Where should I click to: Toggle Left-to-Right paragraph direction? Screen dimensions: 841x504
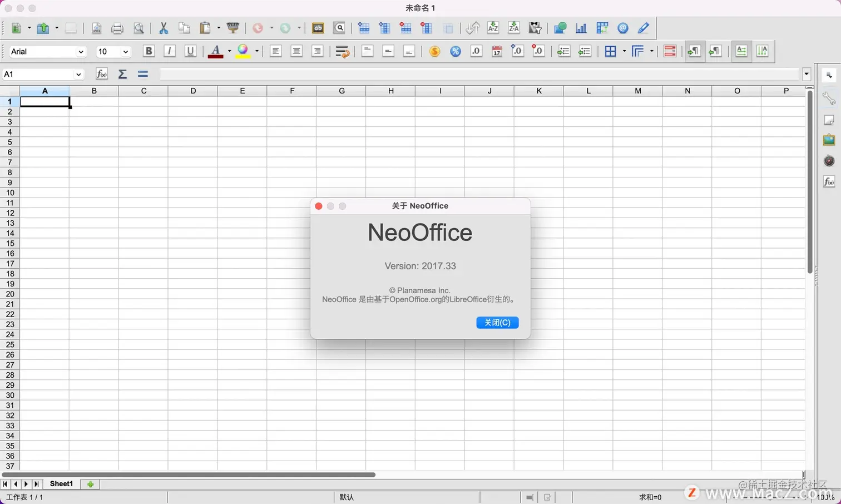tap(694, 51)
